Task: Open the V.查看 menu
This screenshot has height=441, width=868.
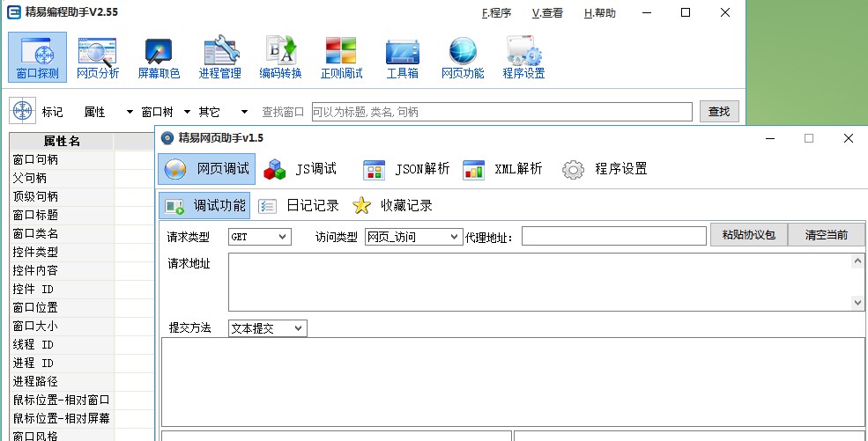Action: 547,13
